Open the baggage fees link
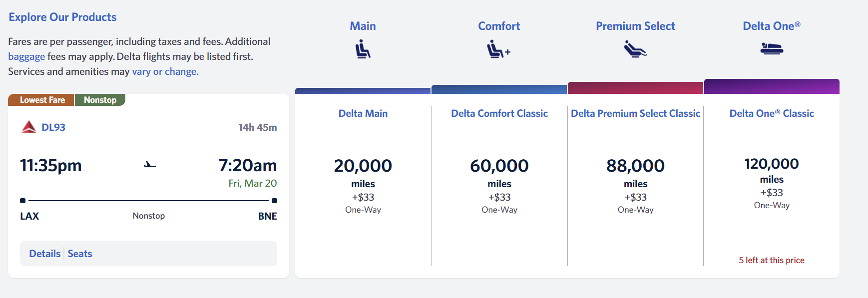Screen dimensions: 868x298 click(26, 56)
